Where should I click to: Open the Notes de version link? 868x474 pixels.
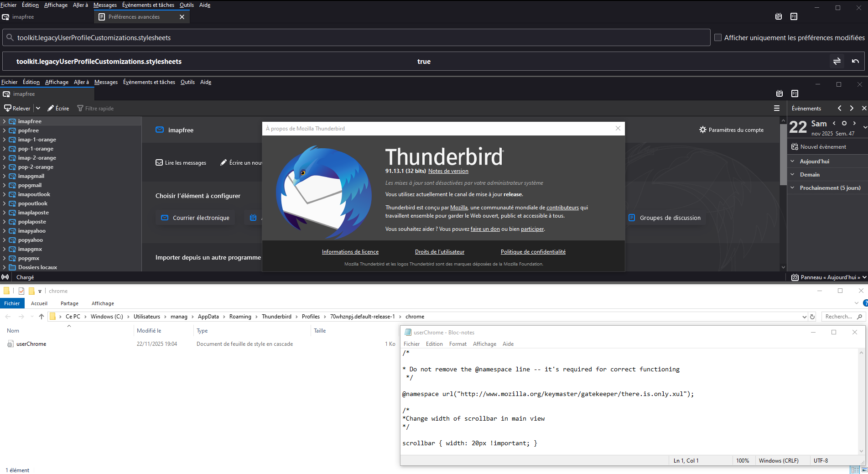point(448,171)
